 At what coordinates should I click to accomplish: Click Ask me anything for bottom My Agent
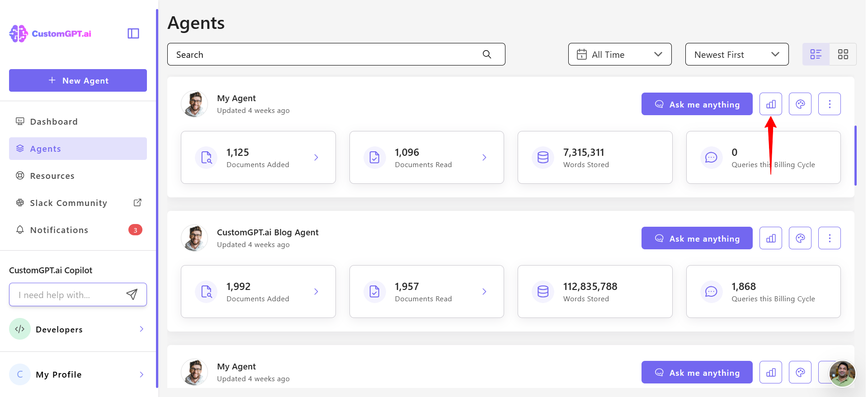tap(697, 372)
